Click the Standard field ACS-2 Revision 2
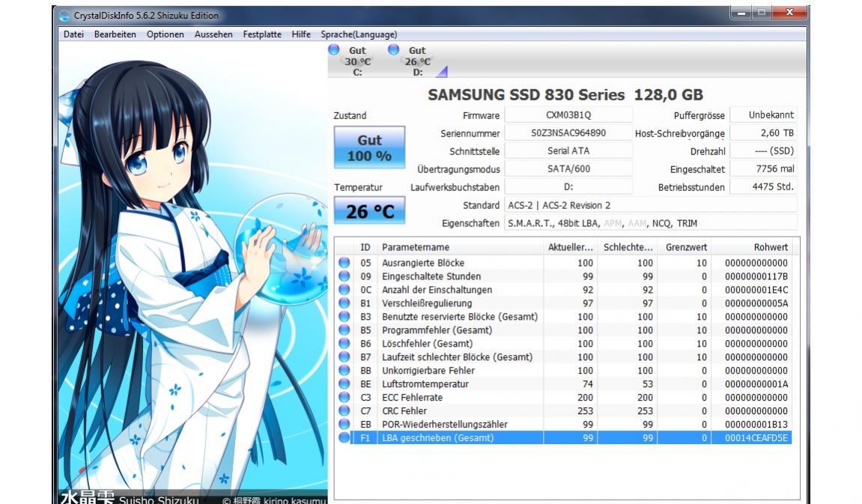Screen dimensions: 862x504 pos(651,205)
